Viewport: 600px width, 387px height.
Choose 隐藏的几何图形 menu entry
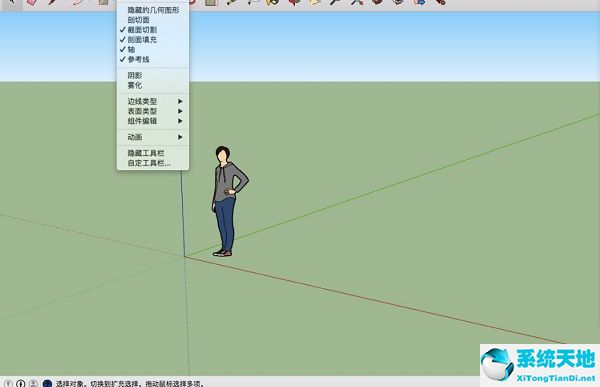coord(153,10)
